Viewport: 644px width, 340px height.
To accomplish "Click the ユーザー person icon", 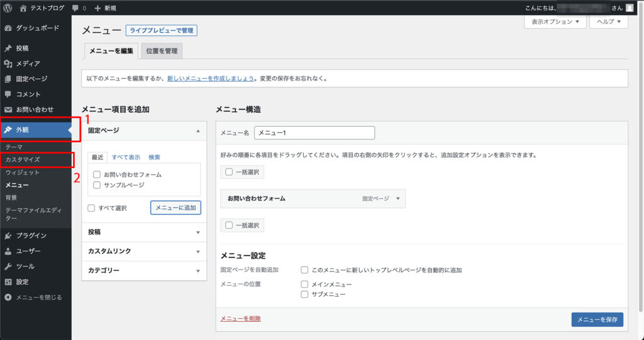I will (x=8, y=251).
